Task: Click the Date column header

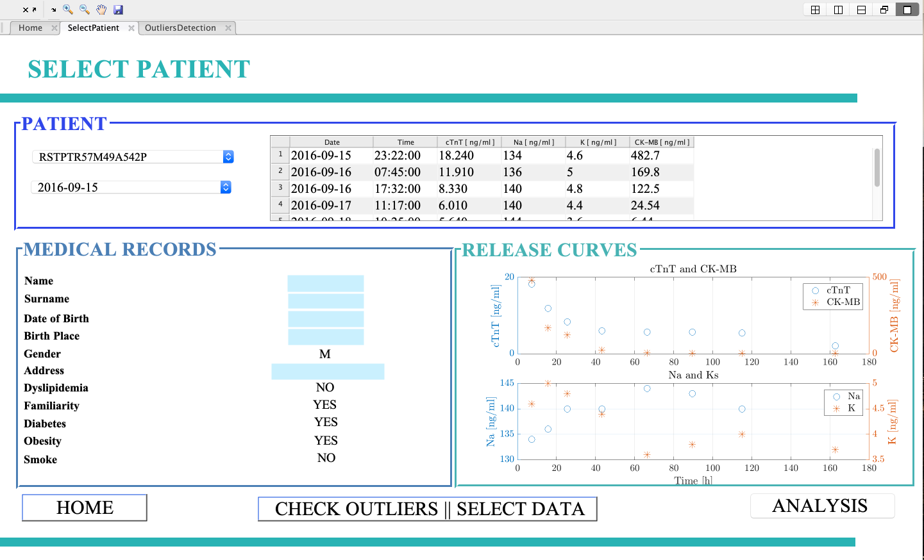Action: (332, 142)
